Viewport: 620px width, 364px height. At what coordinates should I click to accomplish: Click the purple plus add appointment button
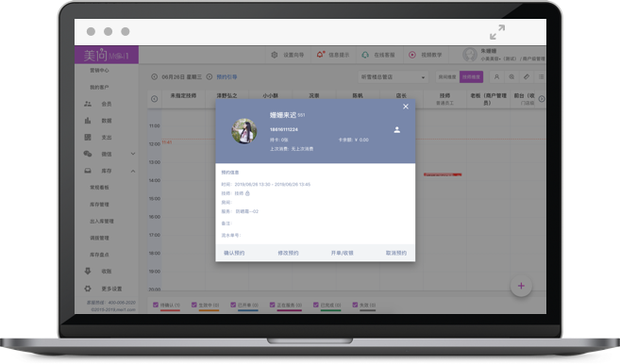coord(521,286)
